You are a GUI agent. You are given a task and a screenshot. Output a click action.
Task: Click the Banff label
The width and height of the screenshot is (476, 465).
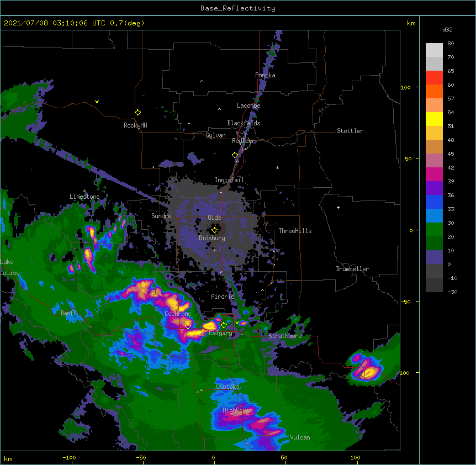(x=68, y=313)
